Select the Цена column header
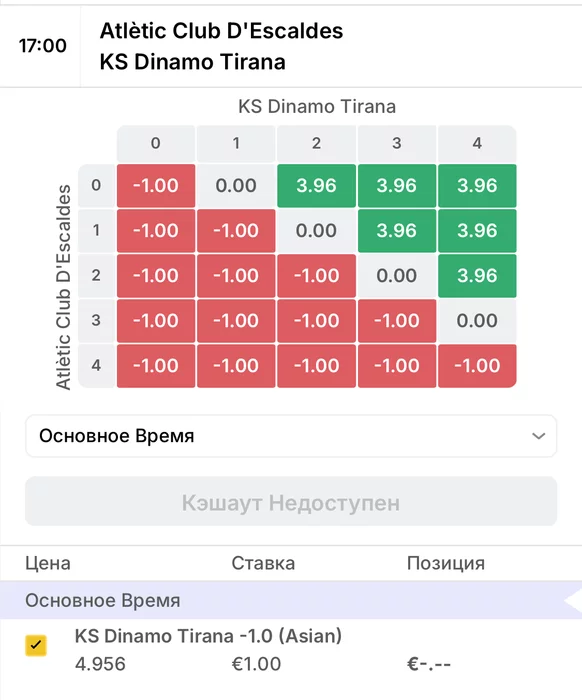Image resolution: width=582 pixels, height=700 pixels. pos(48,563)
